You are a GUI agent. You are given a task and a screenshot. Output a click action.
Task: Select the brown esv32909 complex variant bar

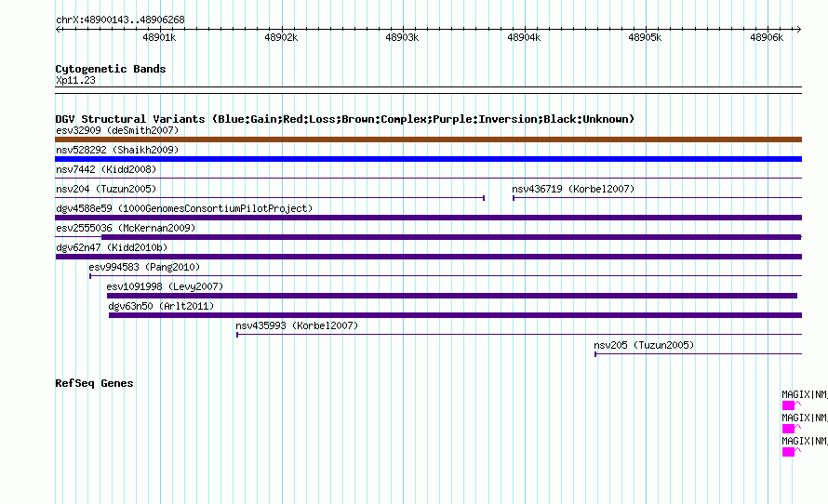[428, 139]
